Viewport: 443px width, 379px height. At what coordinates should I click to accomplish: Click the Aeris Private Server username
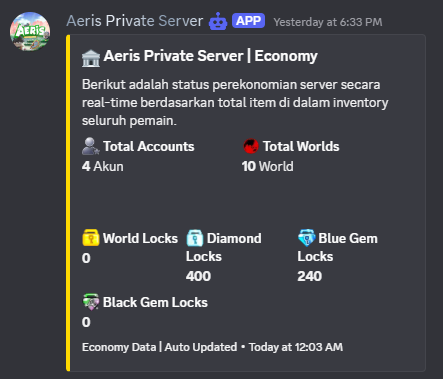click(135, 21)
